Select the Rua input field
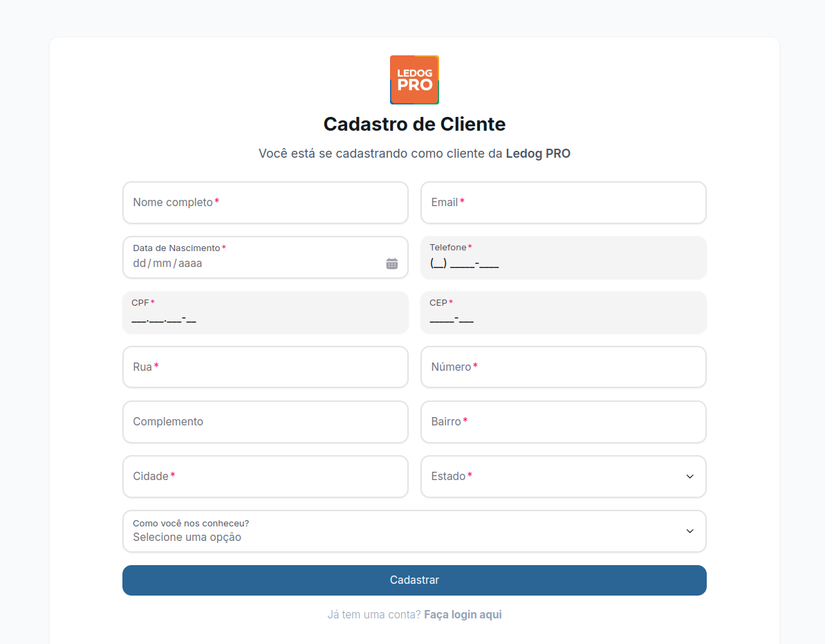 pos(265,367)
